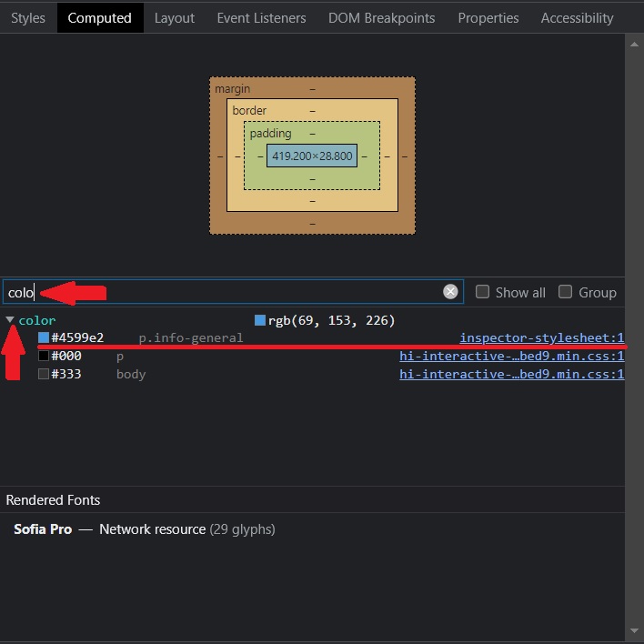Click the scrollbar up arrow
This screenshot has width=644, height=644.
[634, 44]
